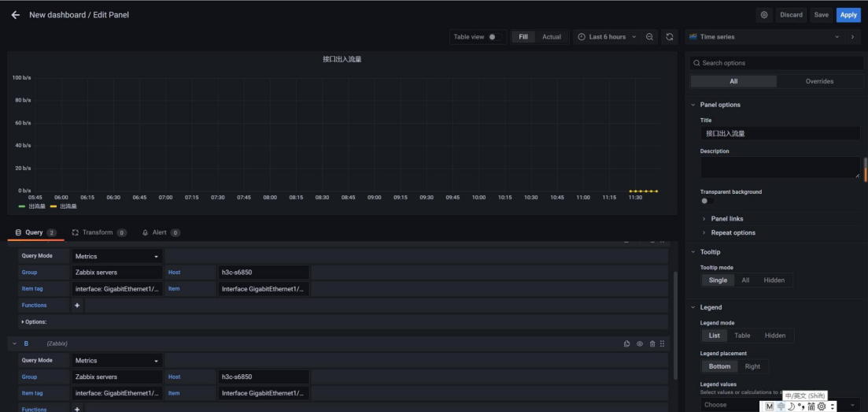
Task: Set Tooltip mode to All
Action: coord(745,280)
